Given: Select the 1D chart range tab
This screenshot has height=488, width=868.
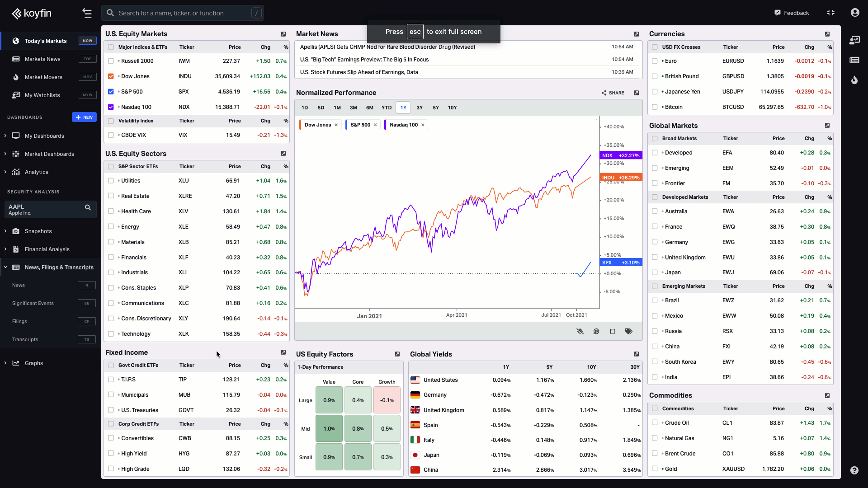Looking at the screenshot, I should pos(305,108).
